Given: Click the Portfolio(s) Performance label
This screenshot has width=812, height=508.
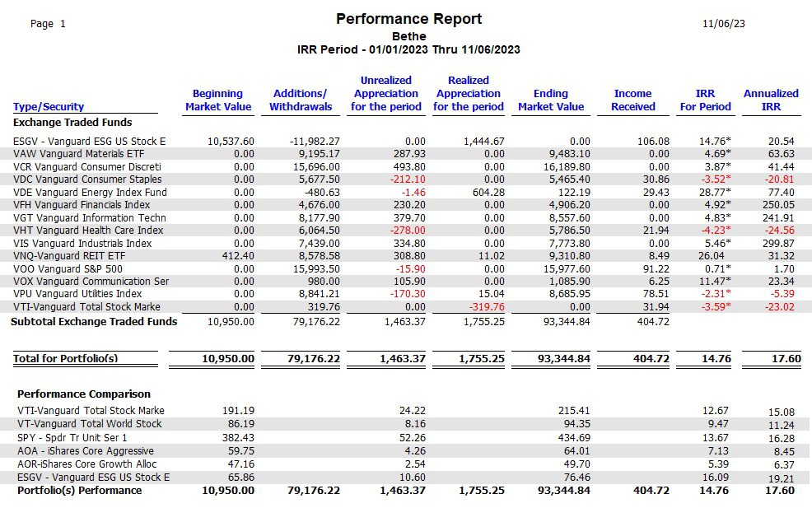Looking at the screenshot, I should pyautogui.click(x=79, y=491).
